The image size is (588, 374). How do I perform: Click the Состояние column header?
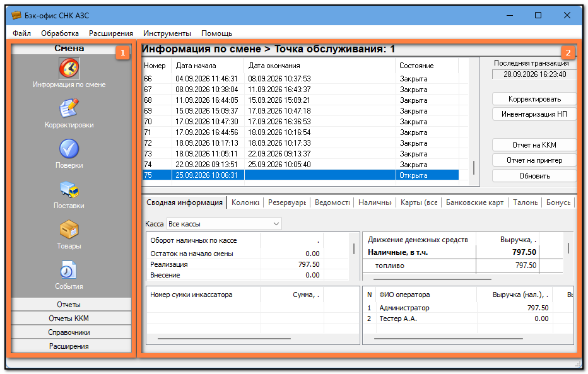tap(426, 66)
